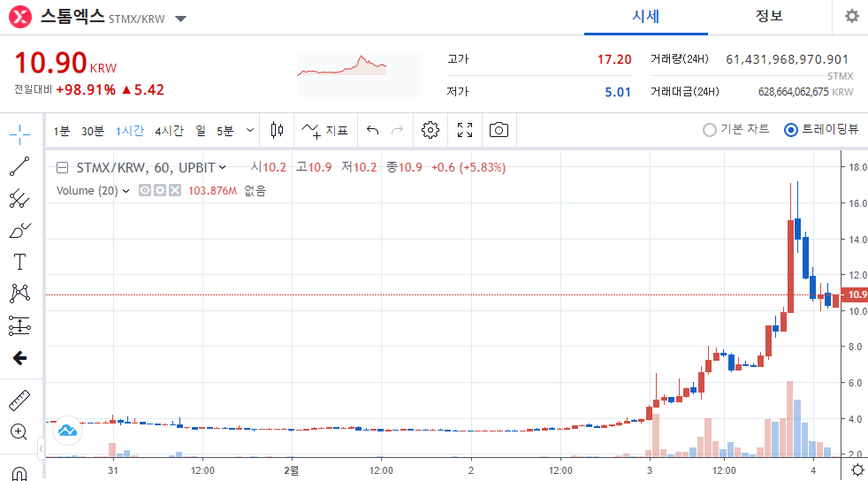868x481 pixels.
Task: Set interval to 5분
Action: (x=225, y=131)
